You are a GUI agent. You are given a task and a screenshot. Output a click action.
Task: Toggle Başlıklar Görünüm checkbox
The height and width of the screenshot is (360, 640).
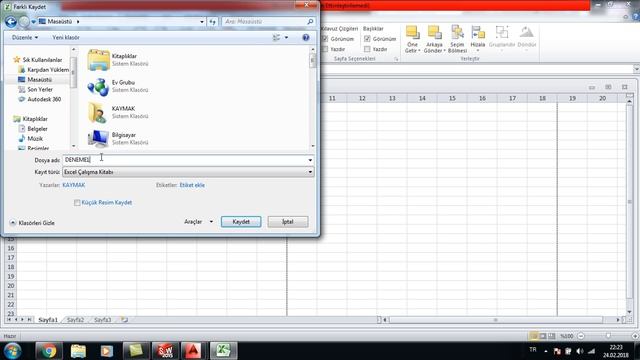[367, 39]
